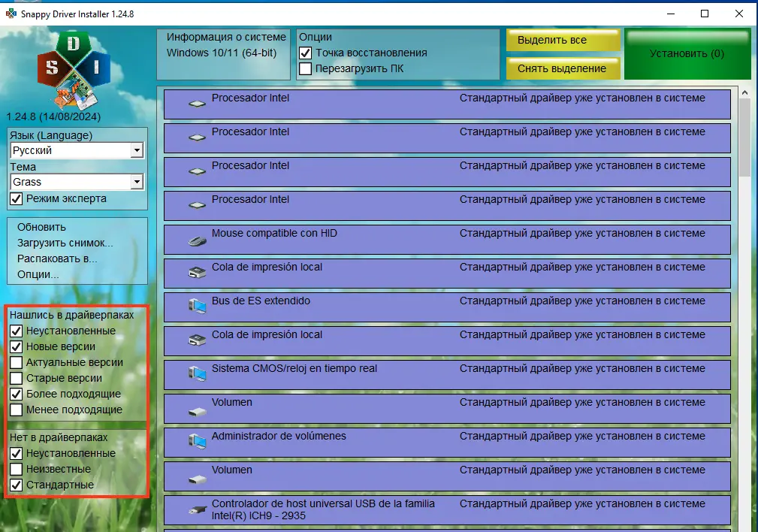Toggle Более подходящие filter checkbox
Viewport: 758px width, 532px height.
pyautogui.click(x=17, y=394)
